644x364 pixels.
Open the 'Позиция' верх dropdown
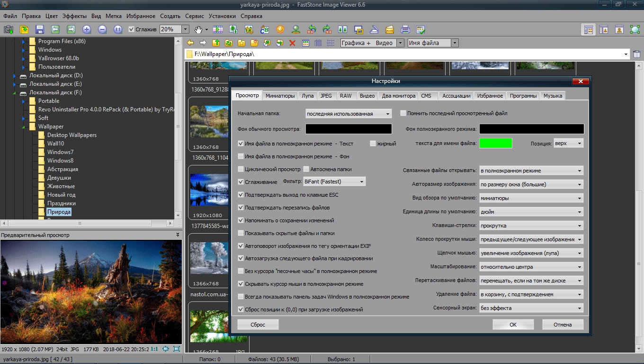click(x=568, y=143)
